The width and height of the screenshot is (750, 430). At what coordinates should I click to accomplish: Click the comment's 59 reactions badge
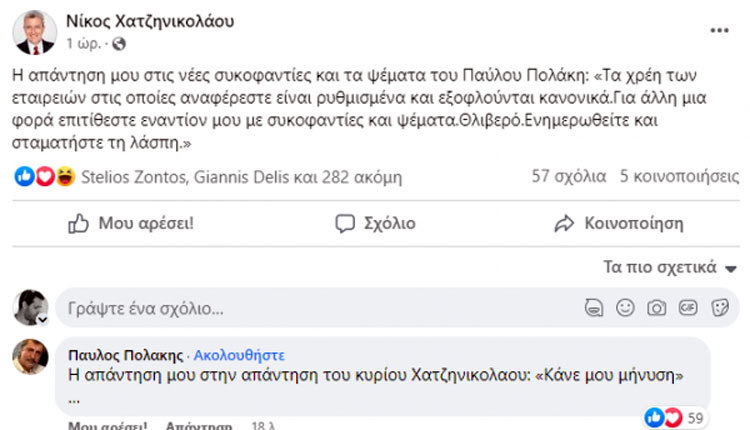pyautogui.click(x=676, y=417)
